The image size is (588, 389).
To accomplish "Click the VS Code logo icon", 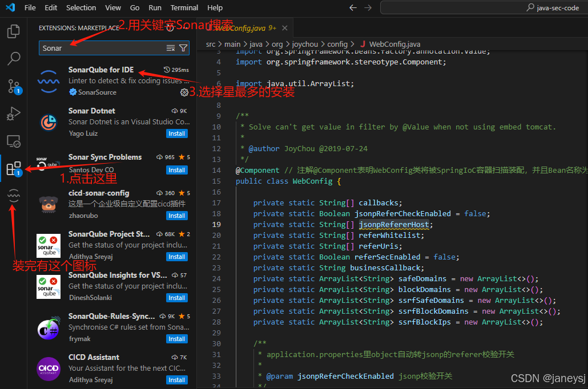I will point(10,7).
